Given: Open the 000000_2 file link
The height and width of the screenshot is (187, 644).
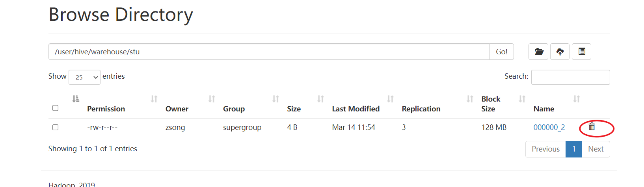Looking at the screenshot, I should click(x=549, y=128).
